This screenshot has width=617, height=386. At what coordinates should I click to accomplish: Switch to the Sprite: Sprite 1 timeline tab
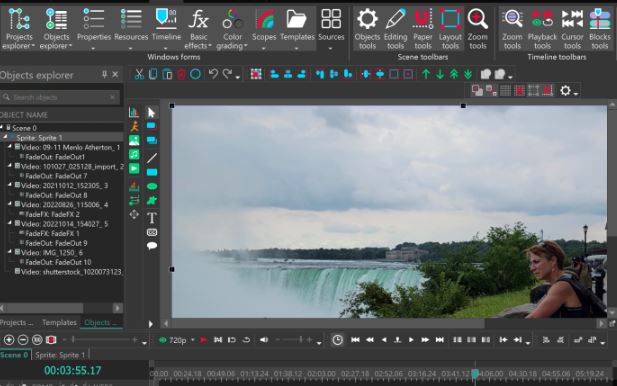(x=60, y=355)
